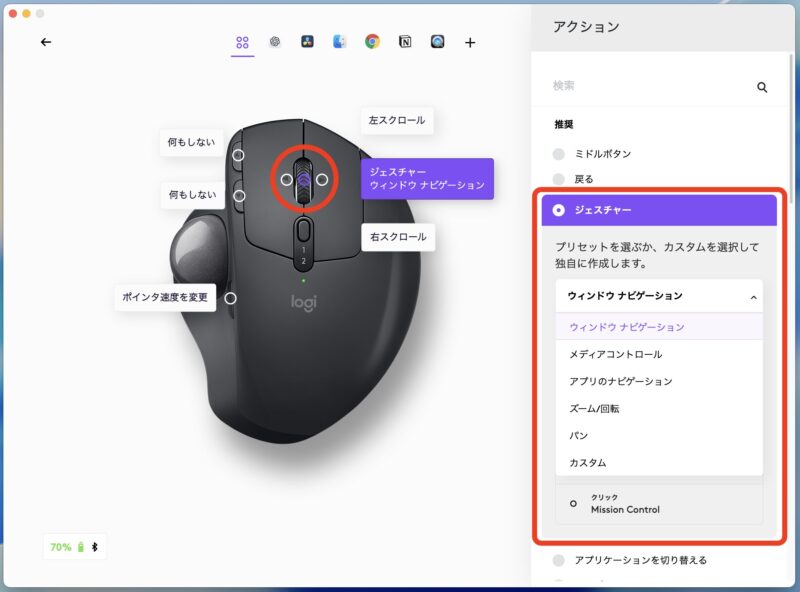Open the DaVinci Resolve app profile

(308, 42)
